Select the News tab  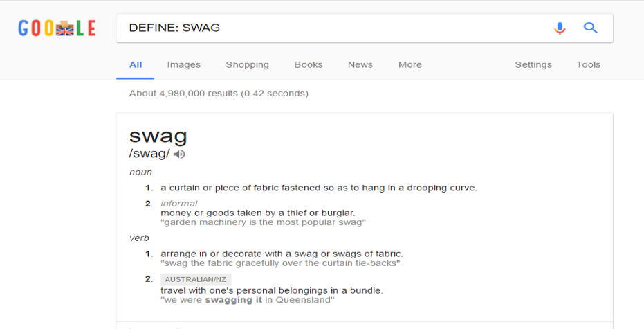pos(360,64)
